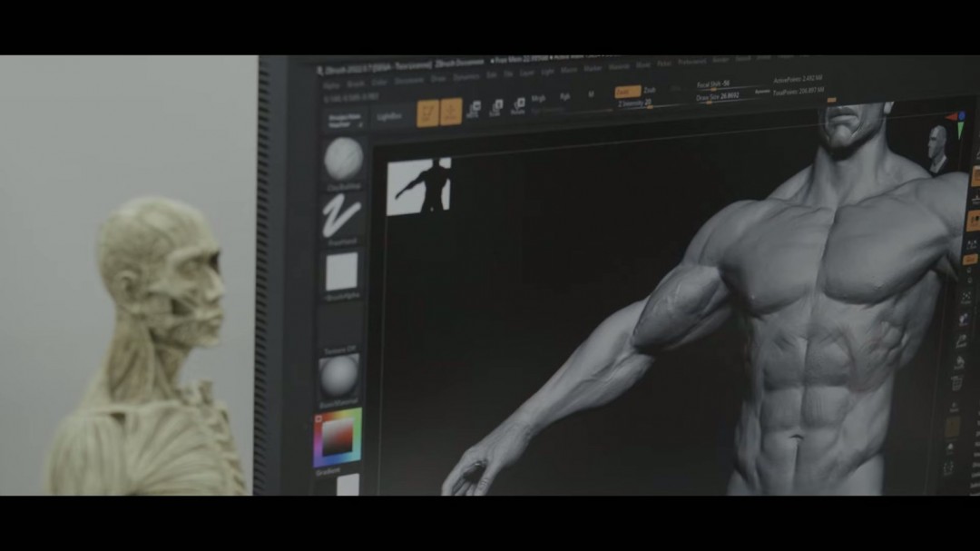980x551 pixels.
Task: Click the head camera orientation widget
Action: coord(936,147)
